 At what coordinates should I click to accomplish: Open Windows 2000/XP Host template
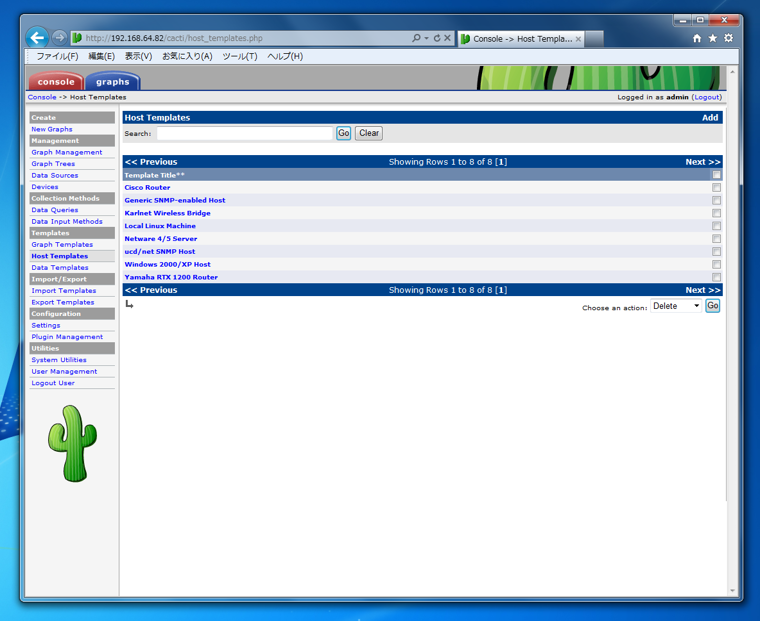(x=168, y=264)
